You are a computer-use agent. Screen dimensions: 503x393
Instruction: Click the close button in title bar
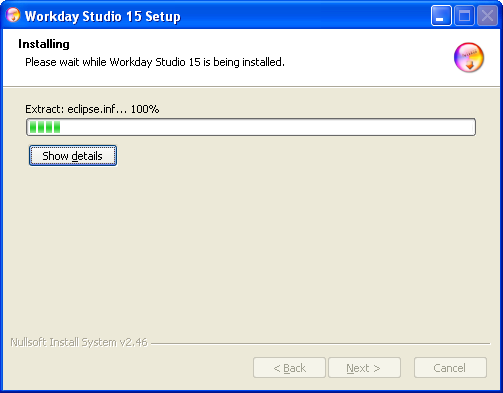coord(487,16)
